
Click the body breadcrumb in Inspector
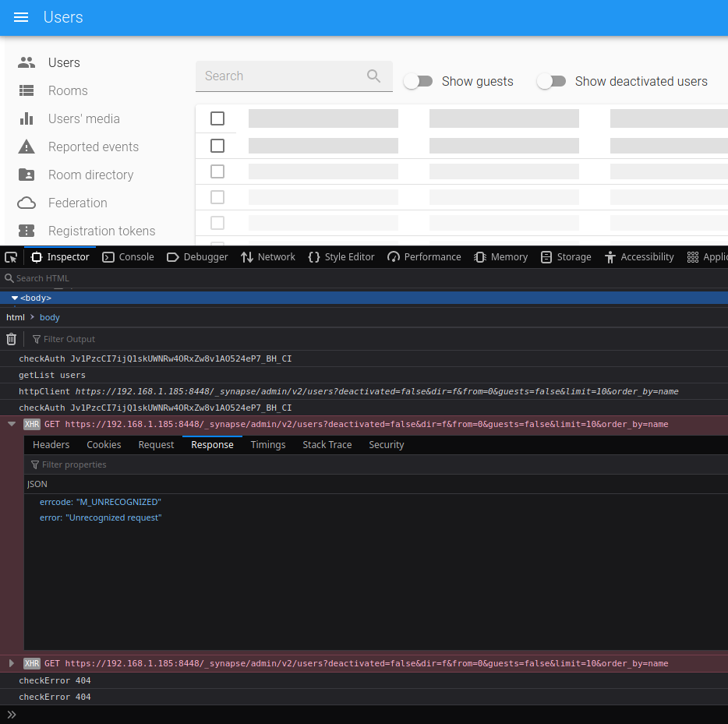pyautogui.click(x=49, y=317)
